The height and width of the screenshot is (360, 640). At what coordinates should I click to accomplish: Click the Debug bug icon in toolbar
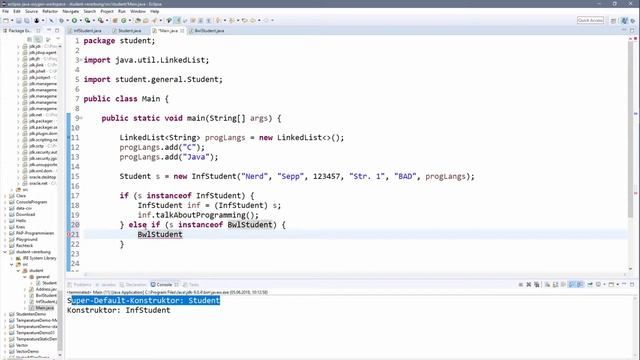(x=62, y=20)
